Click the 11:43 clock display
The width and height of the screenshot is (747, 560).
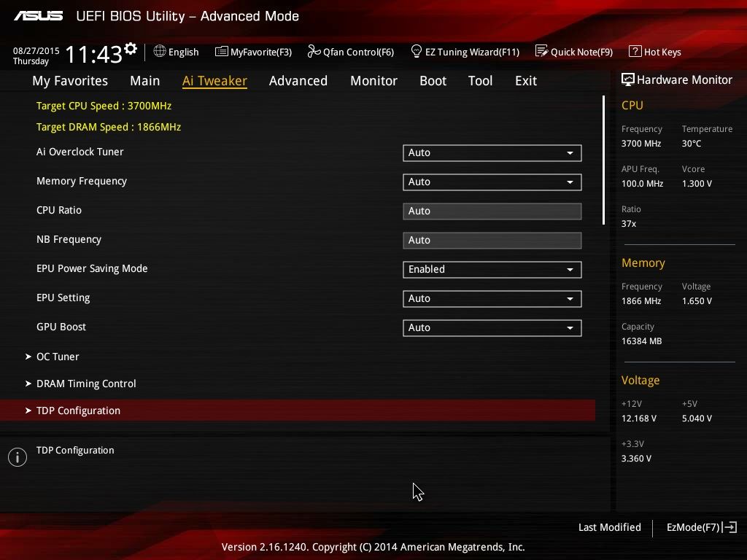[93, 54]
